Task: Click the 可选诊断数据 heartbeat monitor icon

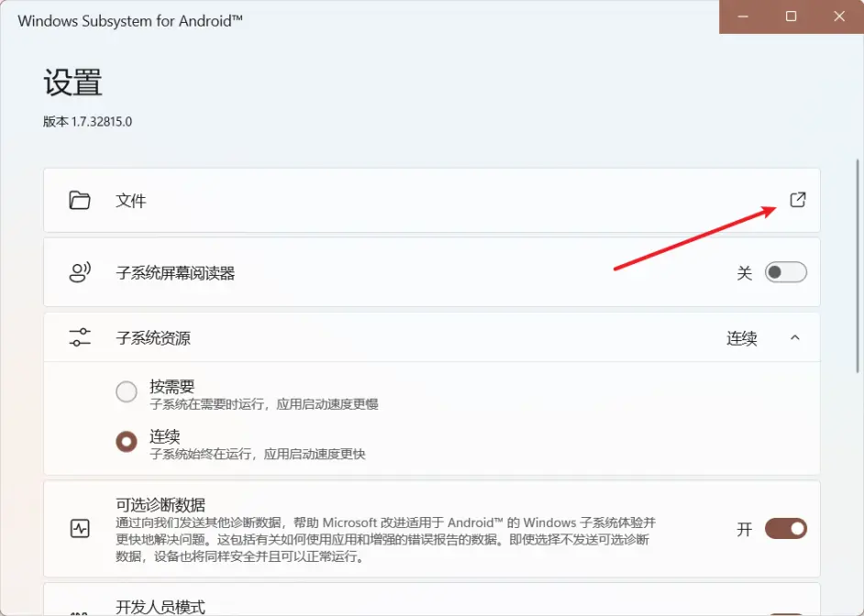Action: [x=80, y=529]
